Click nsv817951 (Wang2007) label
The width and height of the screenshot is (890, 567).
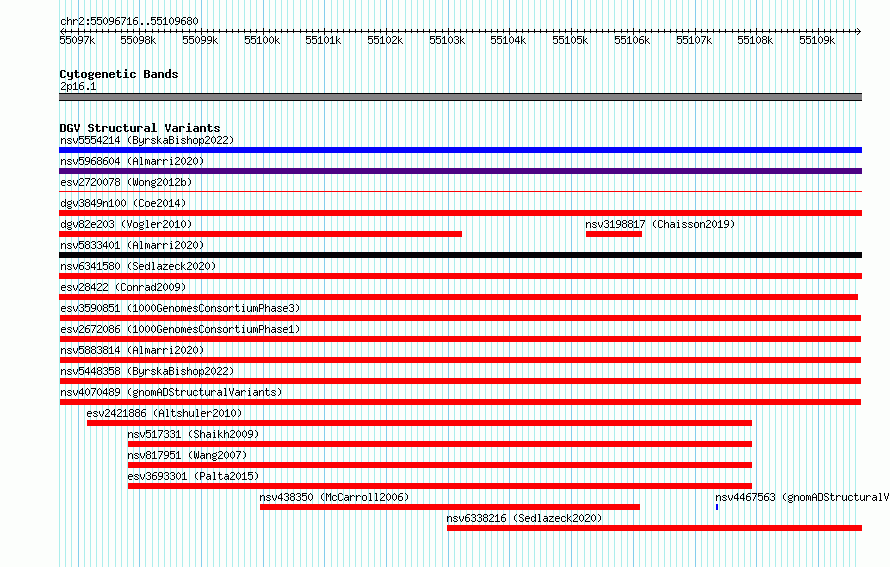pyautogui.click(x=187, y=455)
